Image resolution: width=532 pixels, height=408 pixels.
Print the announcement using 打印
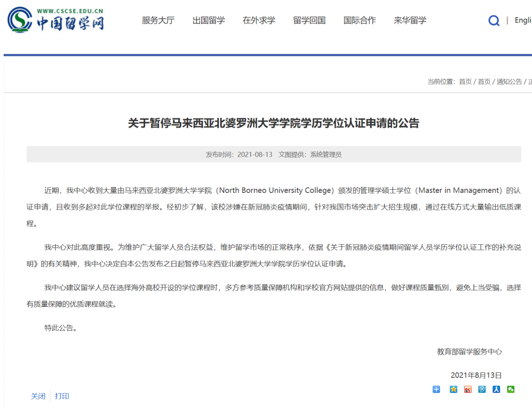[x=63, y=396]
